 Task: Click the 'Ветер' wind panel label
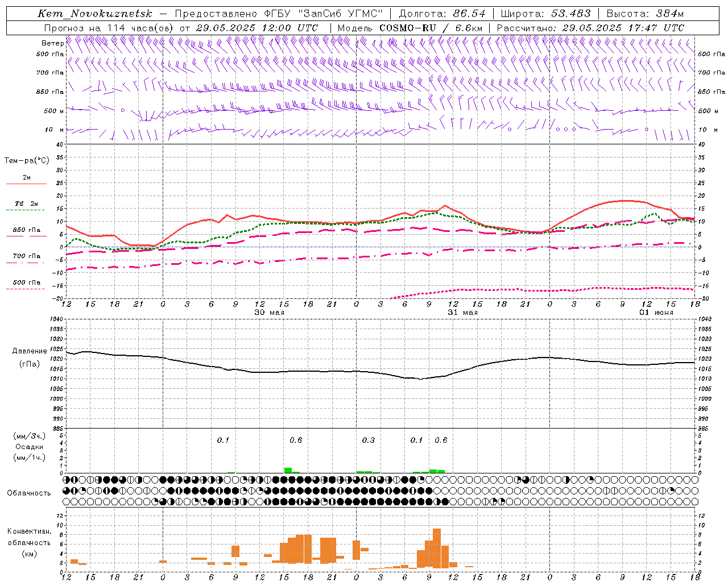tap(52, 43)
